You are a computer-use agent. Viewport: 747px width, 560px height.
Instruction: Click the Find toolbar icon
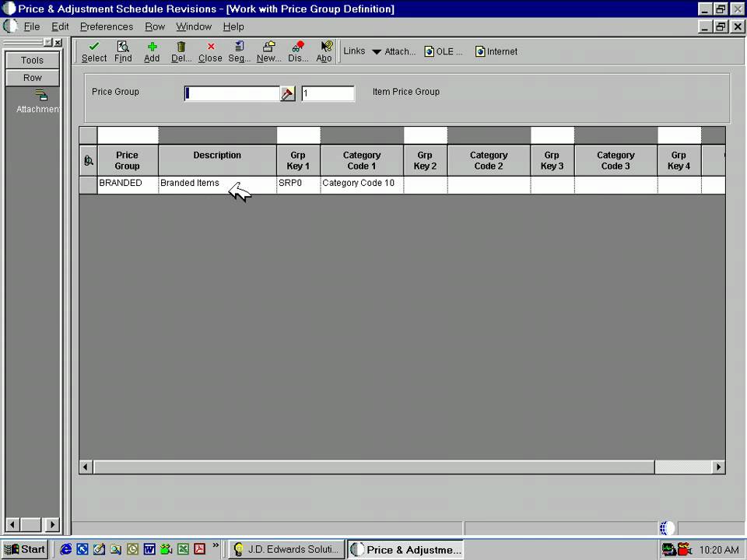pyautogui.click(x=123, y=51)
